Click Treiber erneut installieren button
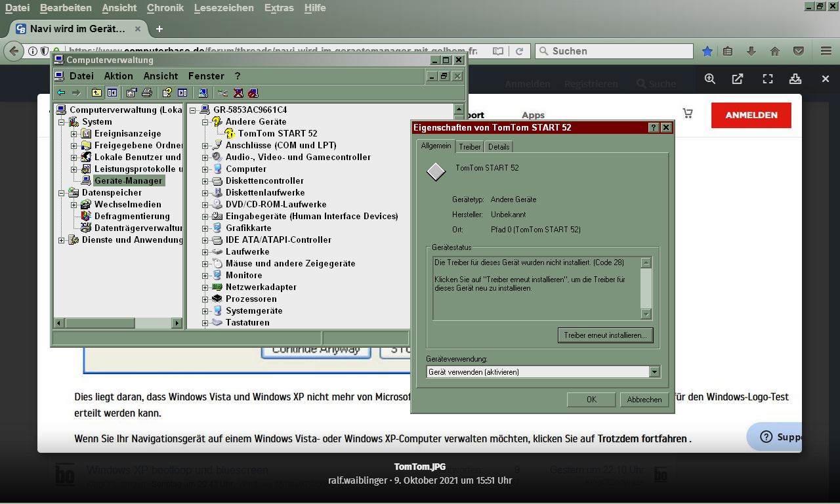 (605, 335)
